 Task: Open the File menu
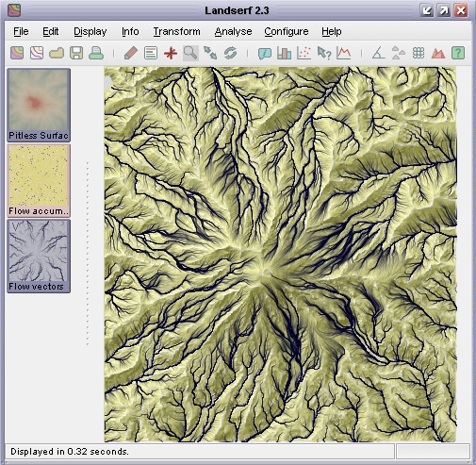(21, 31)
